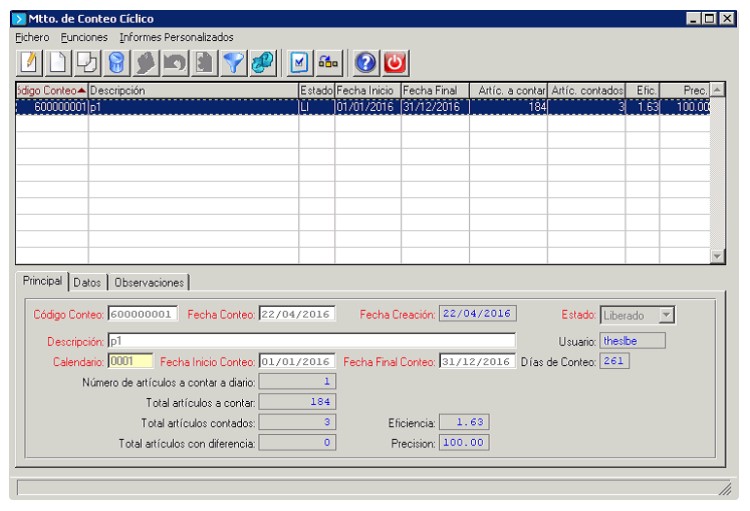Click the red power exit icon

pyautogui.click(x=395, y=63)
